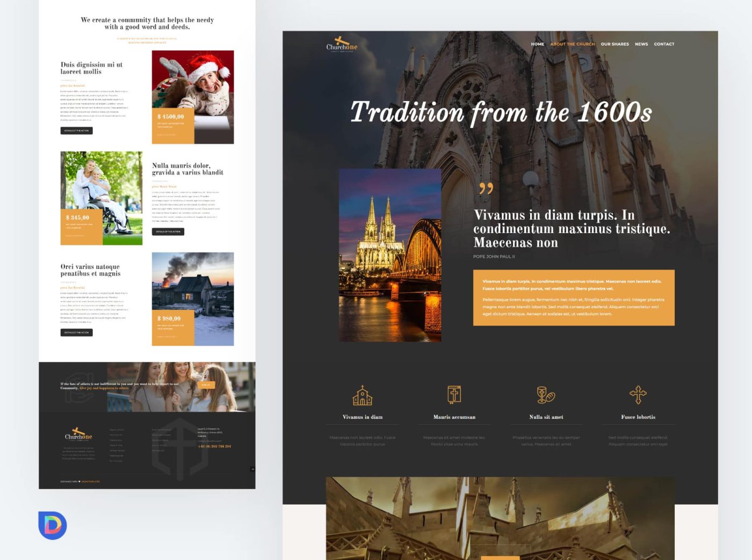Open About the Church menu item
The height and width of the screenshot is (560, 752).
click(x=573, y=44)
